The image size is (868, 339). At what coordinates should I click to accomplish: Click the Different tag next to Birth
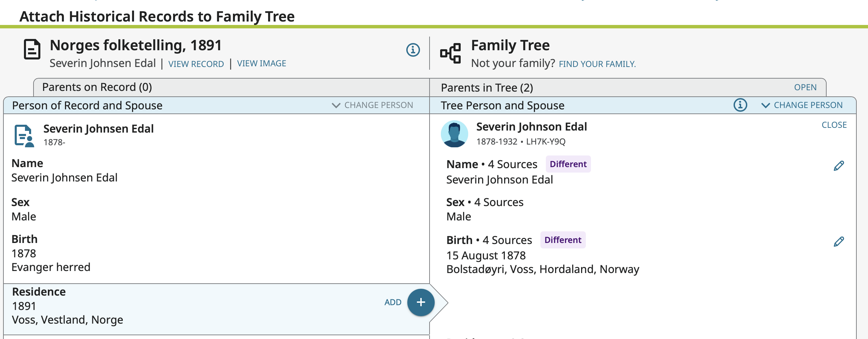coord(563,240)
